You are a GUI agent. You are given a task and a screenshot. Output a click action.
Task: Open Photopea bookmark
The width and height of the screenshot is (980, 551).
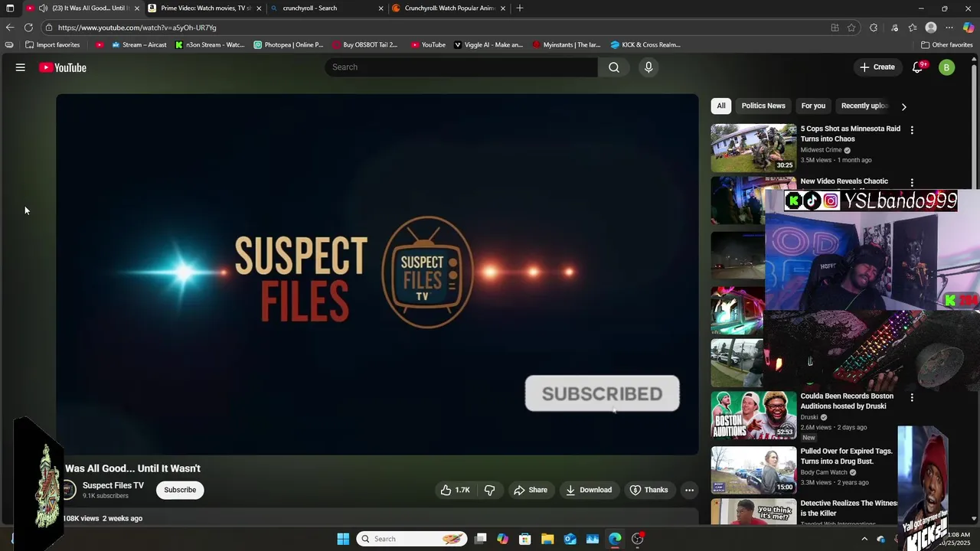point(289,44)
